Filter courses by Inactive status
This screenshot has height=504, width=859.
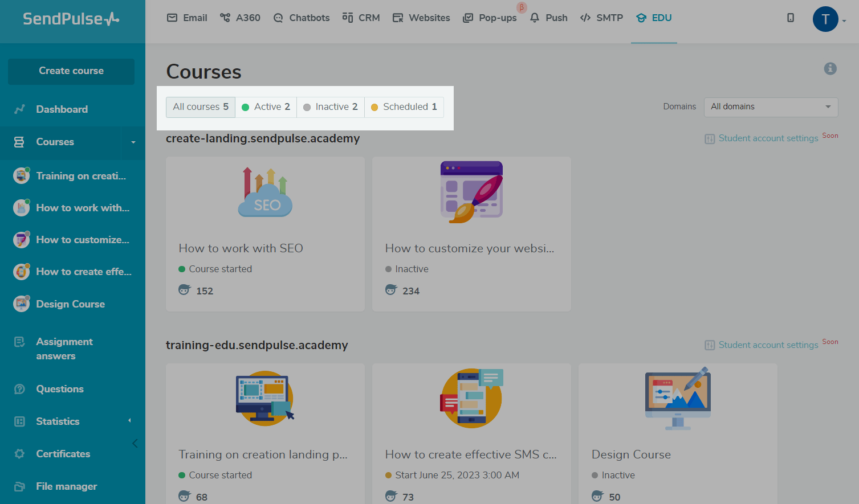[x=331, y=107]
